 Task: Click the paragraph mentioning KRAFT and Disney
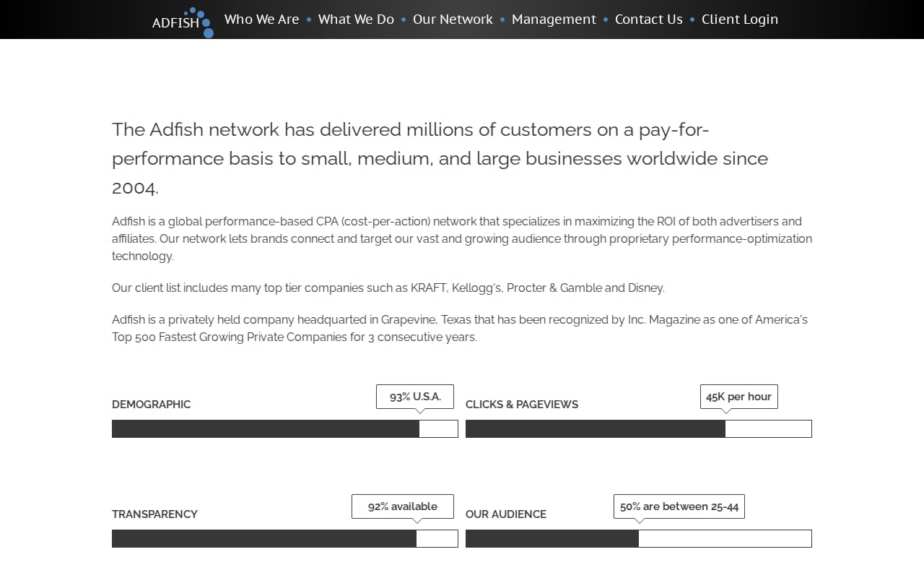(x=388, y=288)
